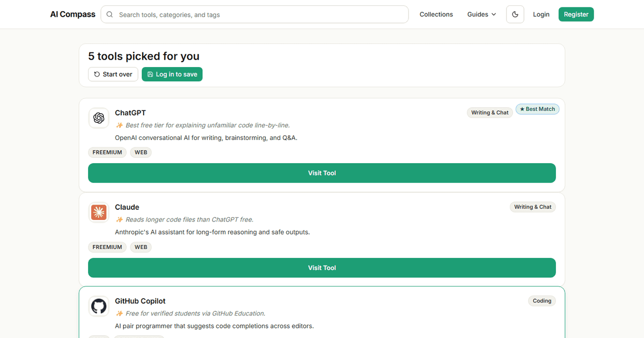Click '5 tools picked for you' heading

[x=144, y=56]
